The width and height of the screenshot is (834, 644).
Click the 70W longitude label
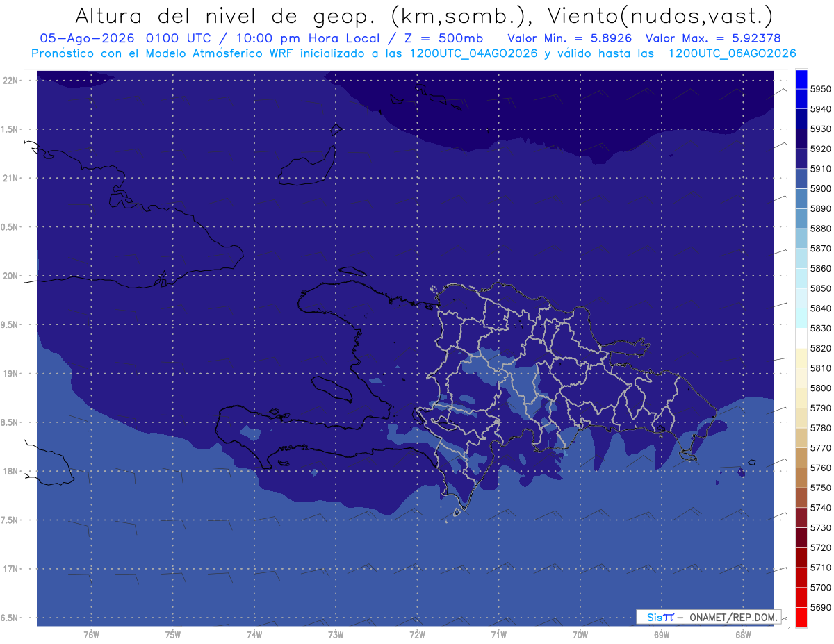[x=580, y=634]
